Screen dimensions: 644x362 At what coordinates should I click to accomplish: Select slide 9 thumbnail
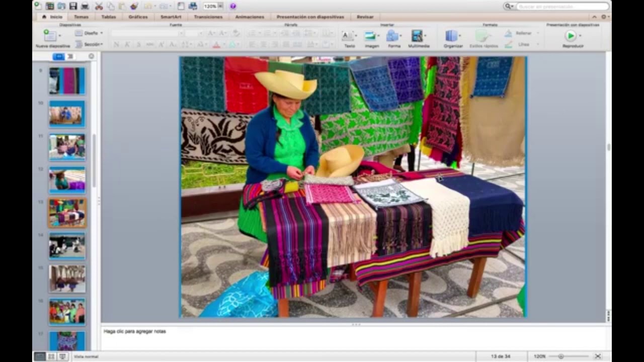[67, 80]
